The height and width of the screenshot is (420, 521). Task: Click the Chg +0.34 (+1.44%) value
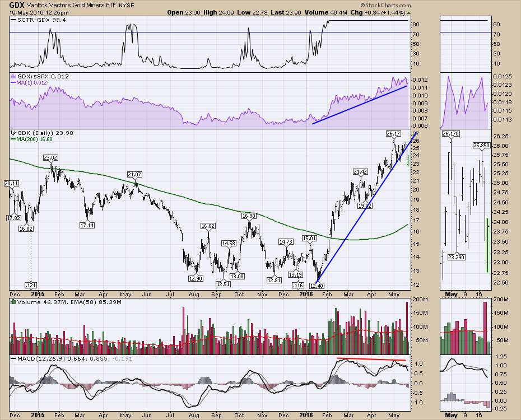pos(378,13)
